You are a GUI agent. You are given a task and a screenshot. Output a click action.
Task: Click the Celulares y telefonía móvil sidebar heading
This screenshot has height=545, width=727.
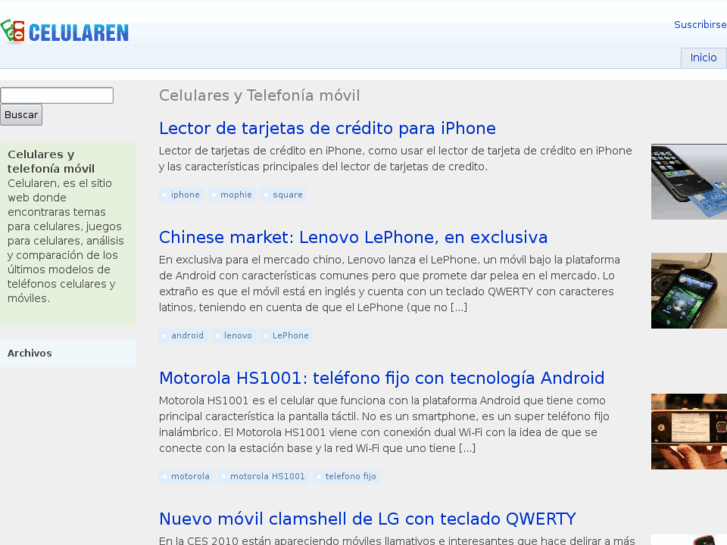(x=51, y=161)
